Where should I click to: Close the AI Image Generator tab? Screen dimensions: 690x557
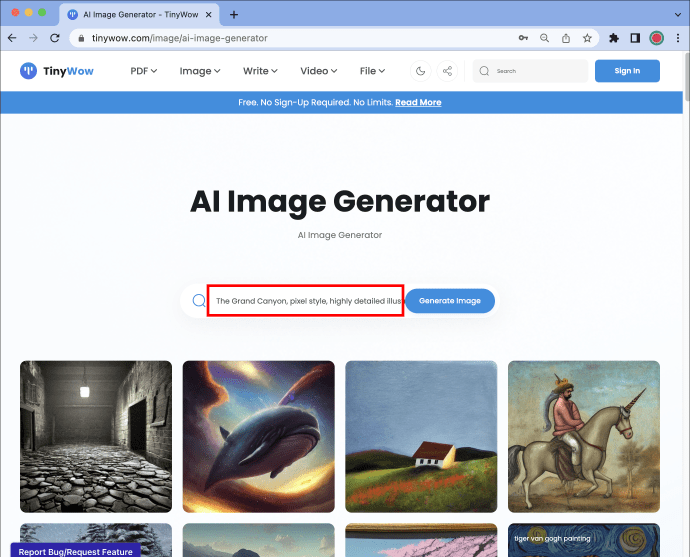pyautogui.click(x=209, y=15)
